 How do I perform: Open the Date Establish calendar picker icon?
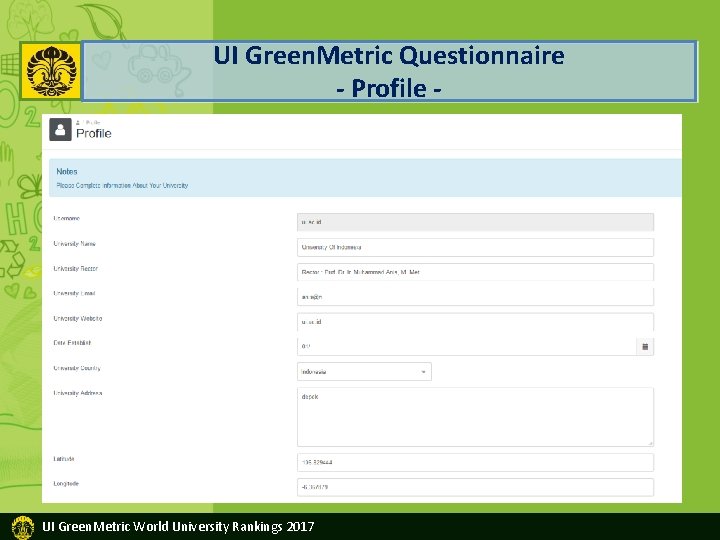(645, 347)
